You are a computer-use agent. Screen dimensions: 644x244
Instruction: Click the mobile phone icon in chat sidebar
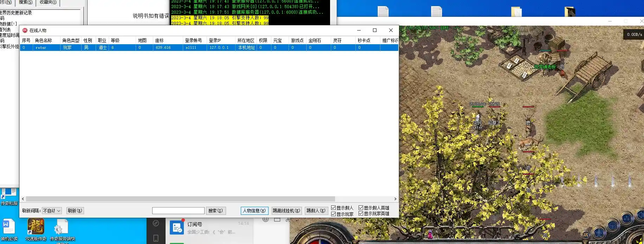point(156,238)
